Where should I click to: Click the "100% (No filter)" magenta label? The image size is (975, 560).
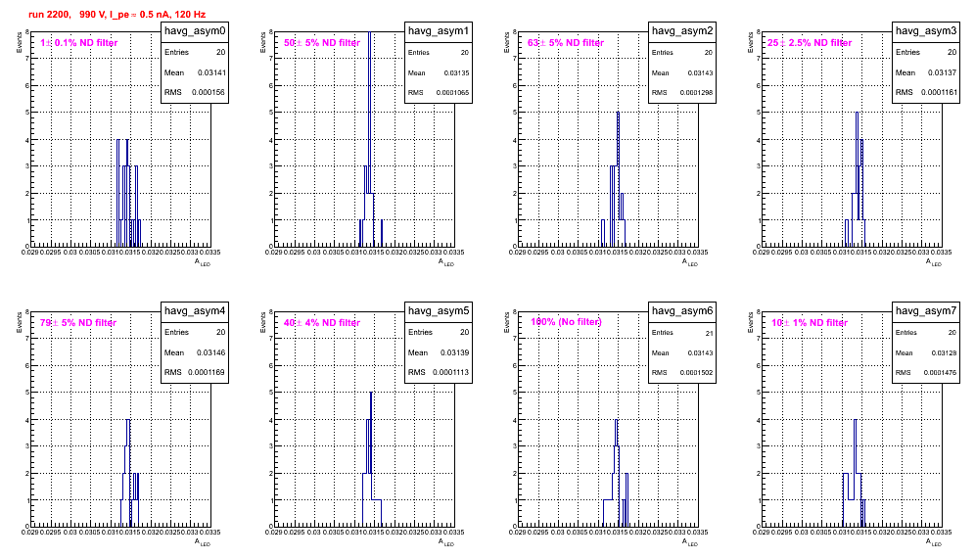click(566, 322)
